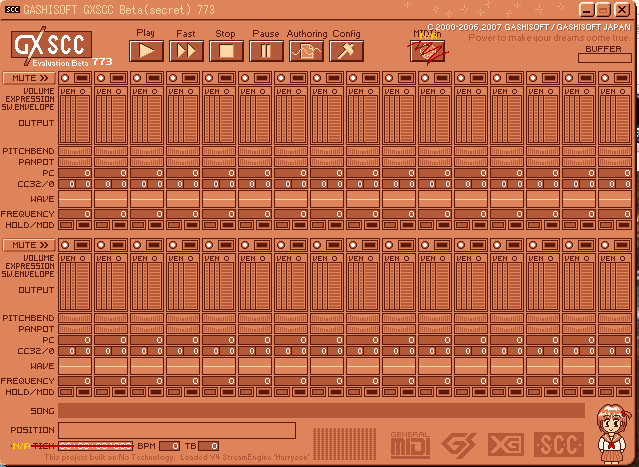The height and width of the screenshot is (467, 639).
Task: Click the Fast forward button
Action: point(186,51)
